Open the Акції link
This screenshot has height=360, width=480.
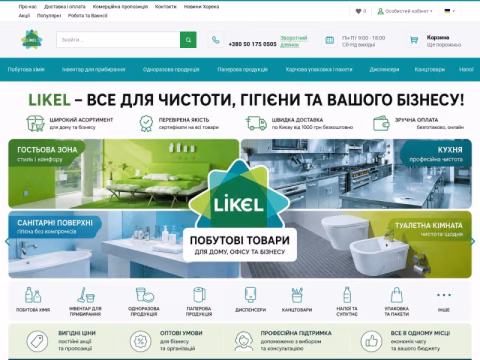tap(24, 15)
